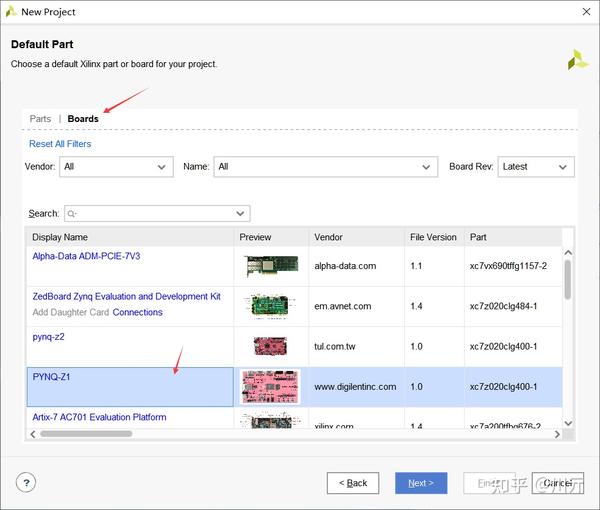Click the PYNQ-Z1 board preview thumbnail

(x=270, y=386)
